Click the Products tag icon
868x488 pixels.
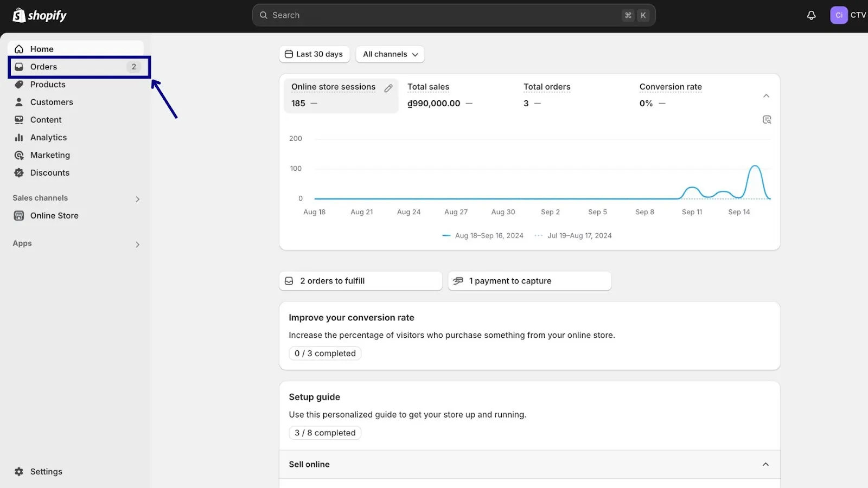tap(19, 85)
